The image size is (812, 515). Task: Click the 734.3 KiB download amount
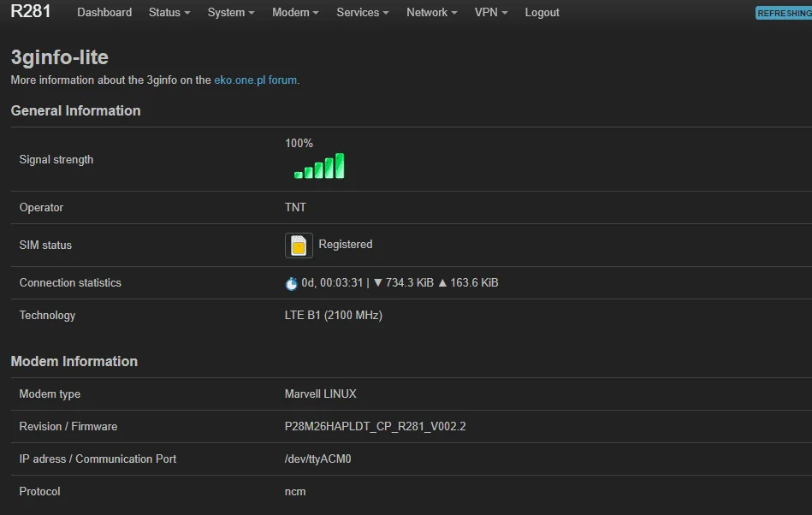pyautogui.click(x=410, y=282)
